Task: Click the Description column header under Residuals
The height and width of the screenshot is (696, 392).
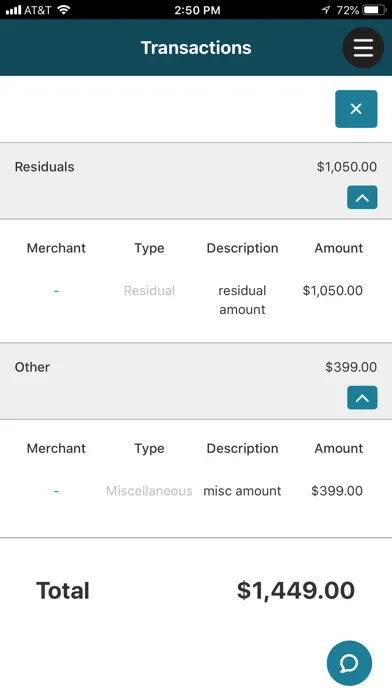Action: (x=242, y=248)
